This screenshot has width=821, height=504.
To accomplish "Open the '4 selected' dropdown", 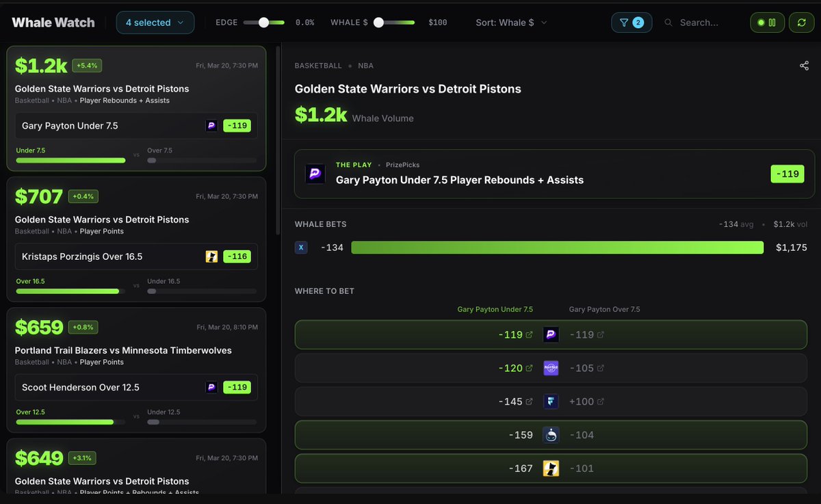I will click(x=155, y=23).
